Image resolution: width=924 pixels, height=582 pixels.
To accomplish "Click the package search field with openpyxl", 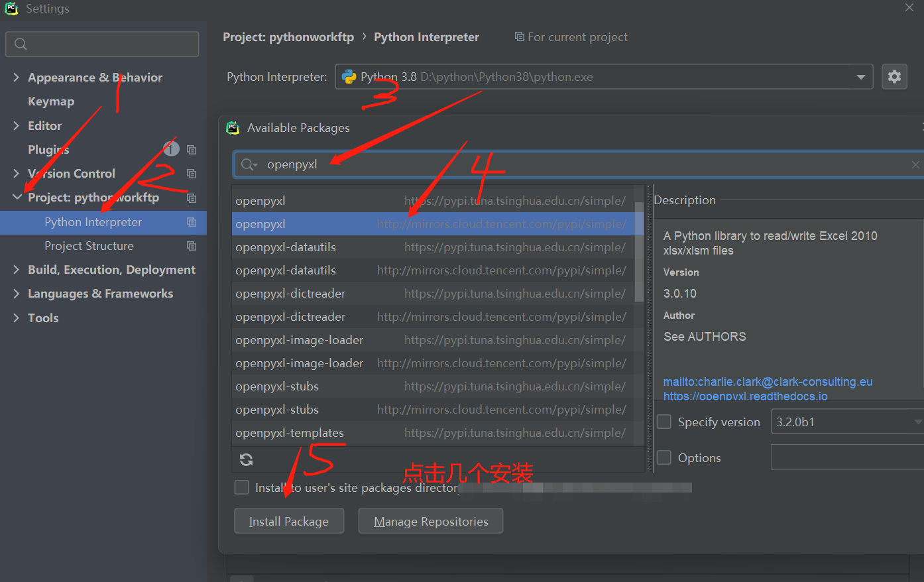I will pos(579,164).
